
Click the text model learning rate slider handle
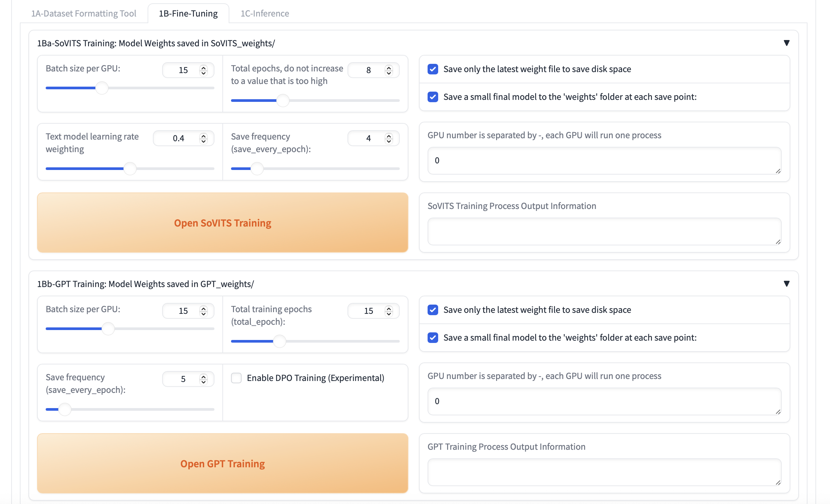pos(130,168)
